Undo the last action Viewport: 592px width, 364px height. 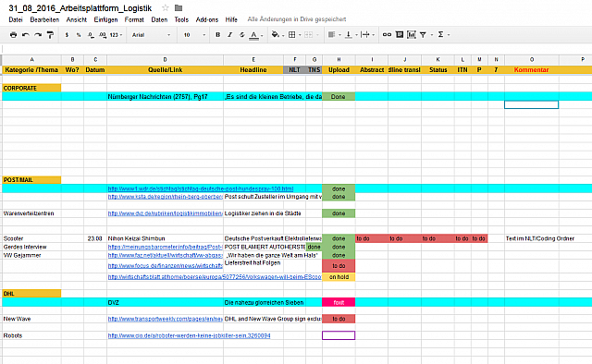[26, 35]
